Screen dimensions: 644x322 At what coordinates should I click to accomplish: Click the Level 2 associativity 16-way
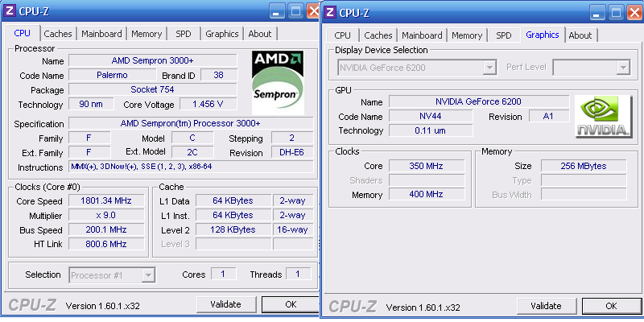293,229
